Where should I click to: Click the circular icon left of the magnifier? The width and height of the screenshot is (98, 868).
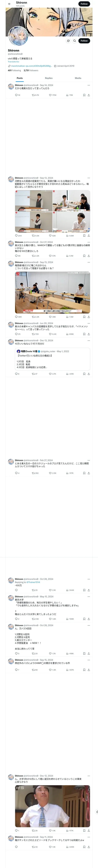[68, 41]
